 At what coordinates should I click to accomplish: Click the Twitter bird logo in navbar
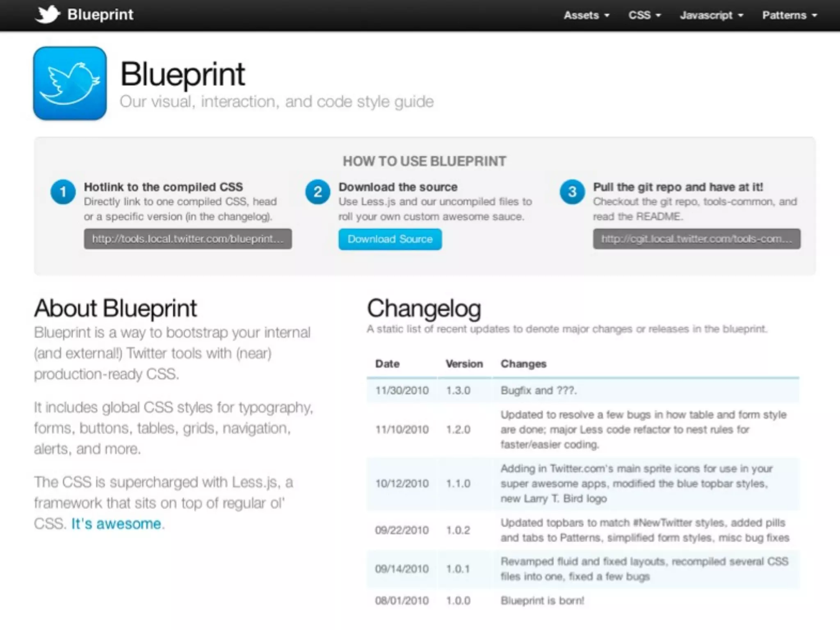(48, 14)
